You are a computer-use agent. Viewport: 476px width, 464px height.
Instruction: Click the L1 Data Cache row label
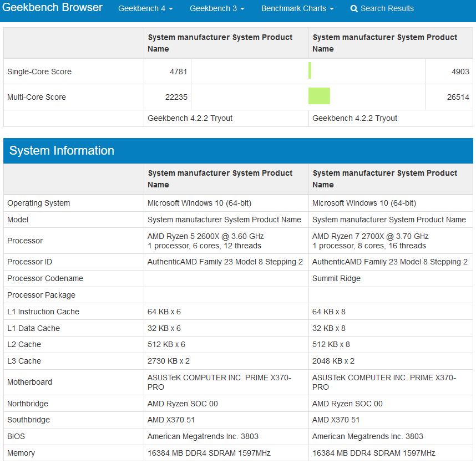(x=33, y=328)
